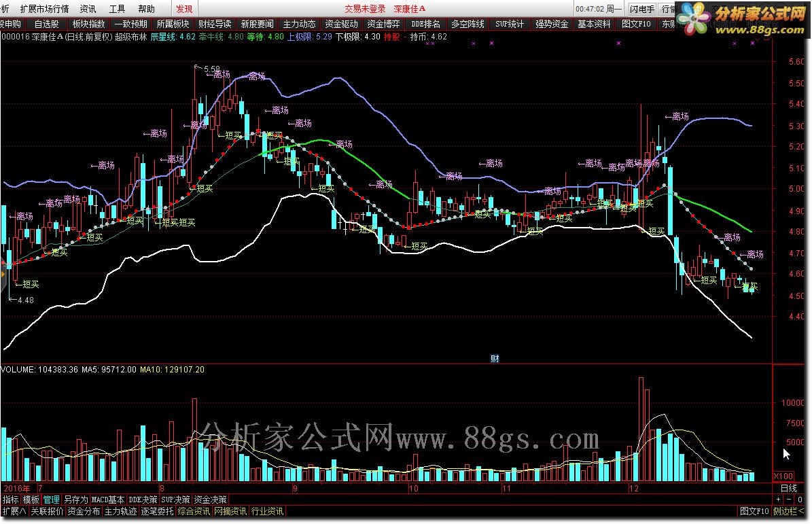This screenshot has height=524, width=812.
Task: Open the 工具 menu
Action: (117, 9)
